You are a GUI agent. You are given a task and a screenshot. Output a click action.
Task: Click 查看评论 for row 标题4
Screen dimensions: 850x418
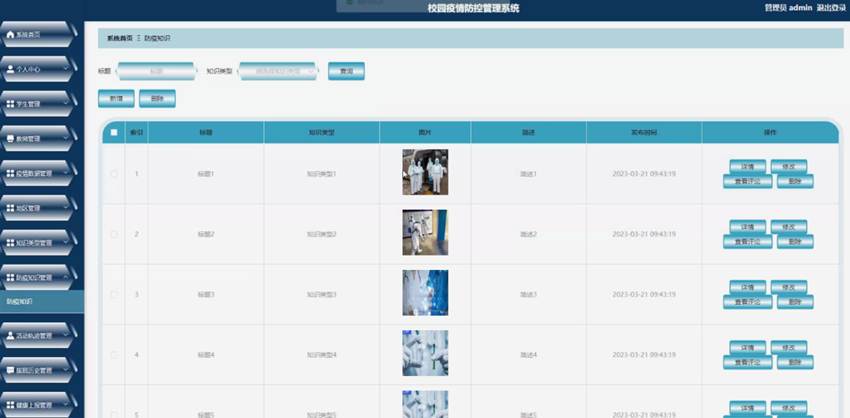tap(748, 362)
